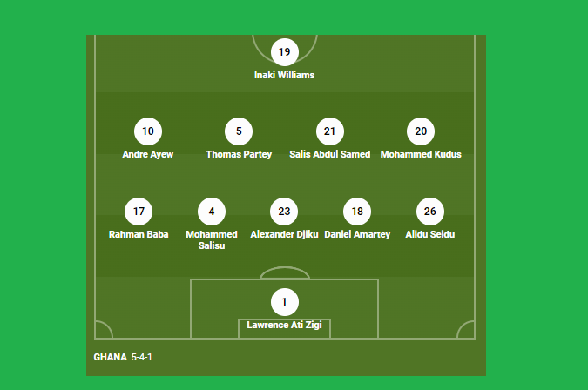Click the Rahman Baba name label

click(x=139, y=234)
